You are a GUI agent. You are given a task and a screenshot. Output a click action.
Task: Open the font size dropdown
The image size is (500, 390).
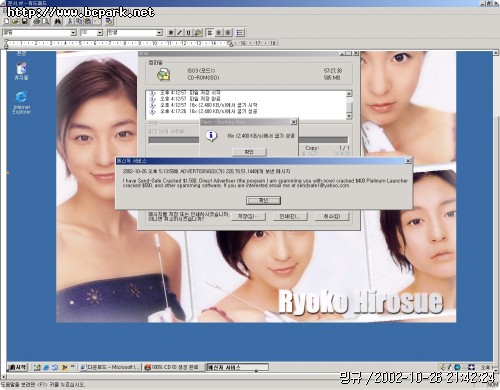[100, 33]
